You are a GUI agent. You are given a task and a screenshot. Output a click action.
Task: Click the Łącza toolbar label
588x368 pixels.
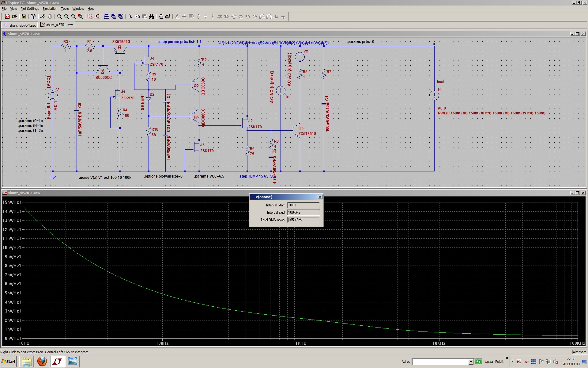[488, 362]
